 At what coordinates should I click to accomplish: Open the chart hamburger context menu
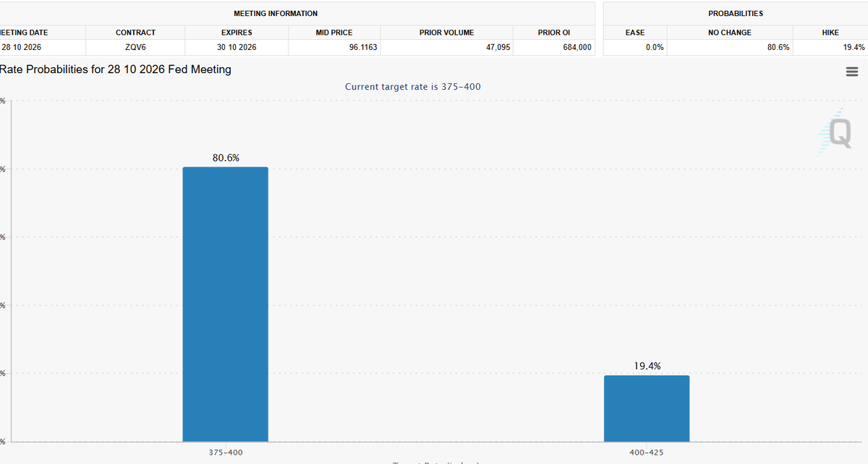coord(851,72)
